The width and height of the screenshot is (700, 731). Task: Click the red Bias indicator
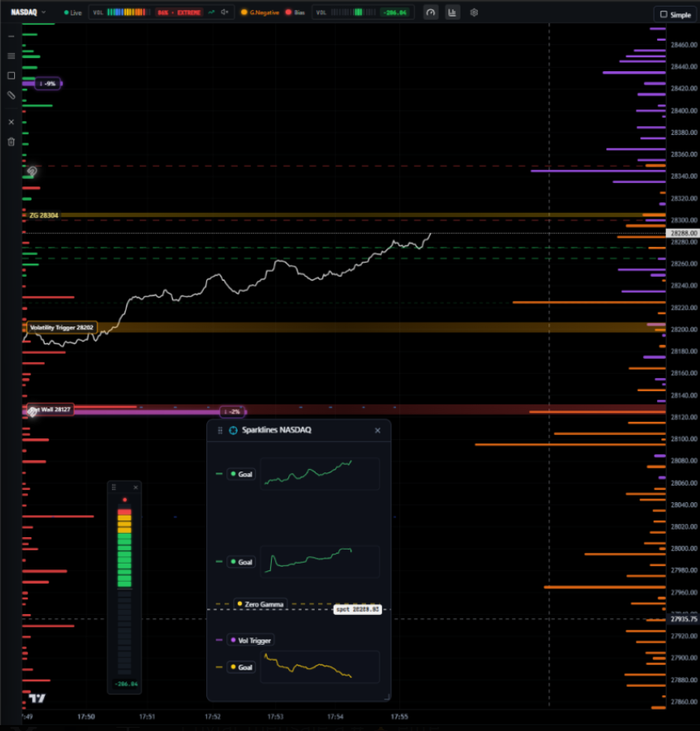(295, 12)
